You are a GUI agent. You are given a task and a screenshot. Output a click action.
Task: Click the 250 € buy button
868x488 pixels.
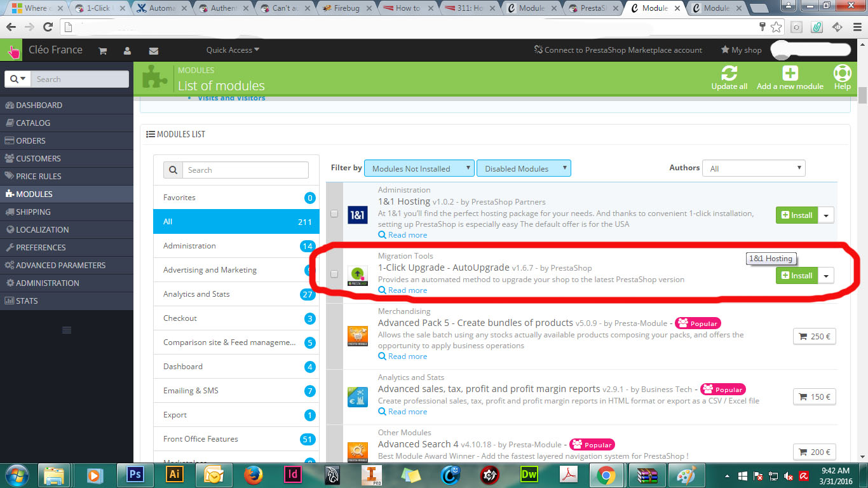click(815, 337)
